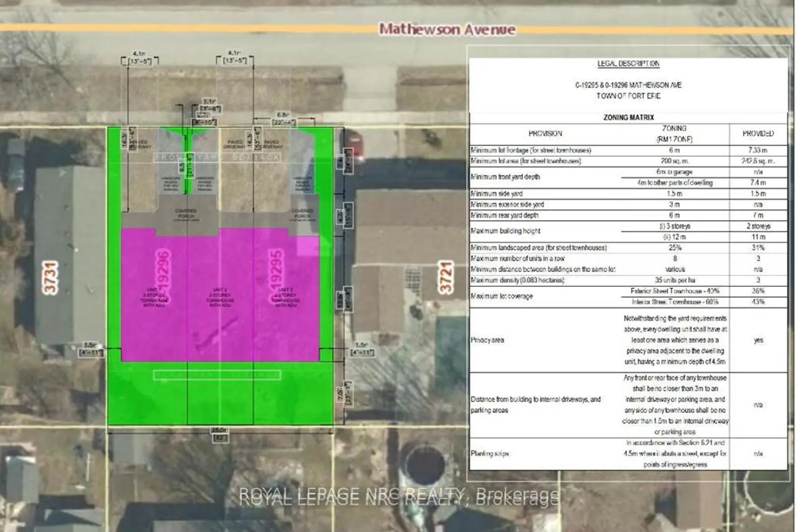Select the 3721 neighbouring house number
Viewport: 798px width, 532px height.
pyautogui.click(x=445, y=277)
